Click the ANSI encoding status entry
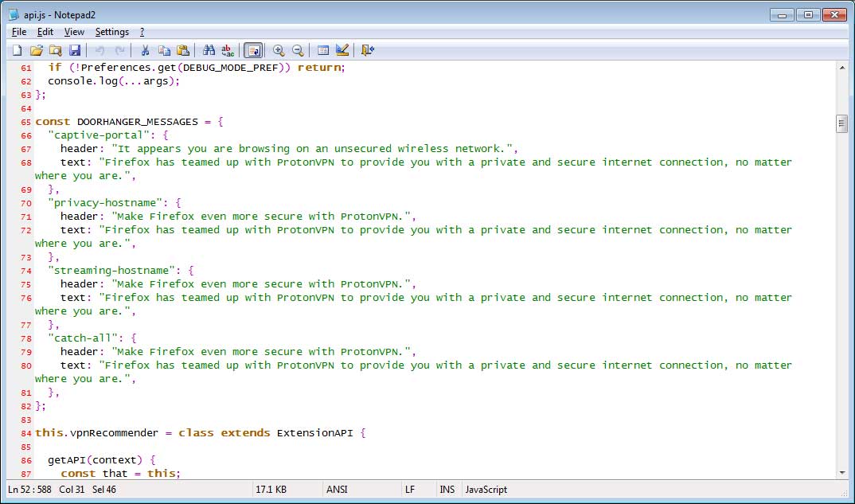The height and width of the screenshot is (504, 855). click(x=337, y=490)
